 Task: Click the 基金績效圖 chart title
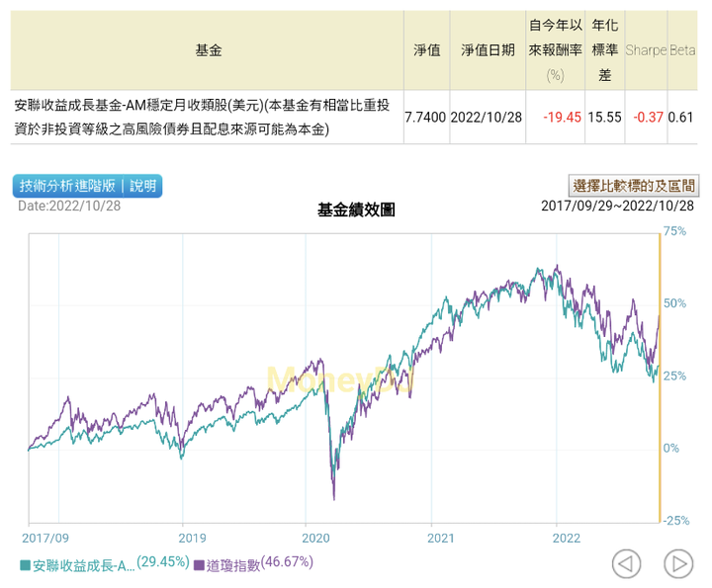coord(356,210)
